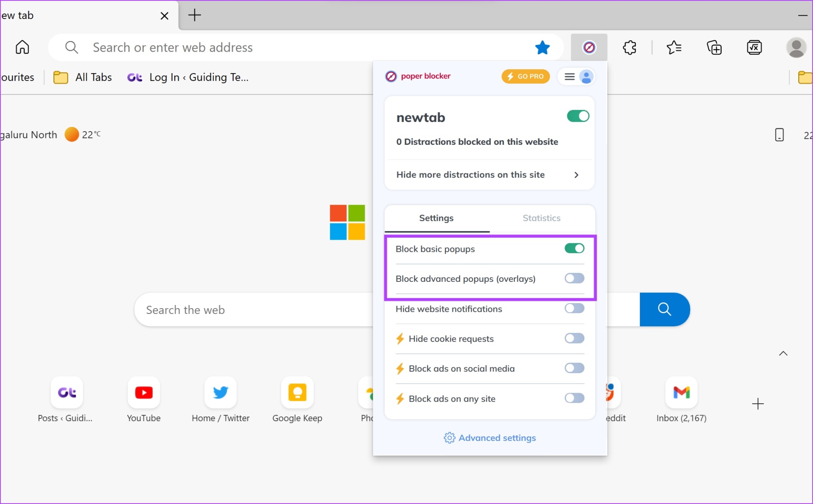Open the Poper Blocker account icon
The height and width of the screenshot is (504, 813).
[x=586, y=77]
